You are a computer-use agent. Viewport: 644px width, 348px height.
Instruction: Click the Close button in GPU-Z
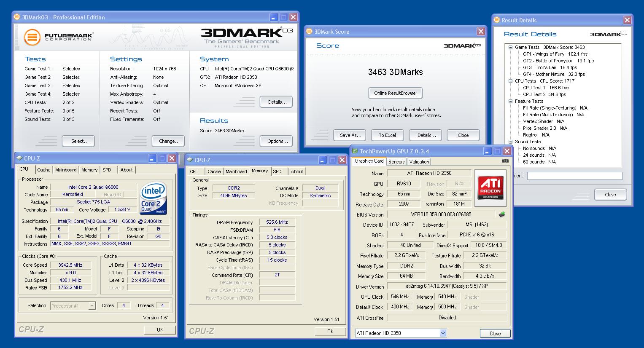click(x=495, y=333)
